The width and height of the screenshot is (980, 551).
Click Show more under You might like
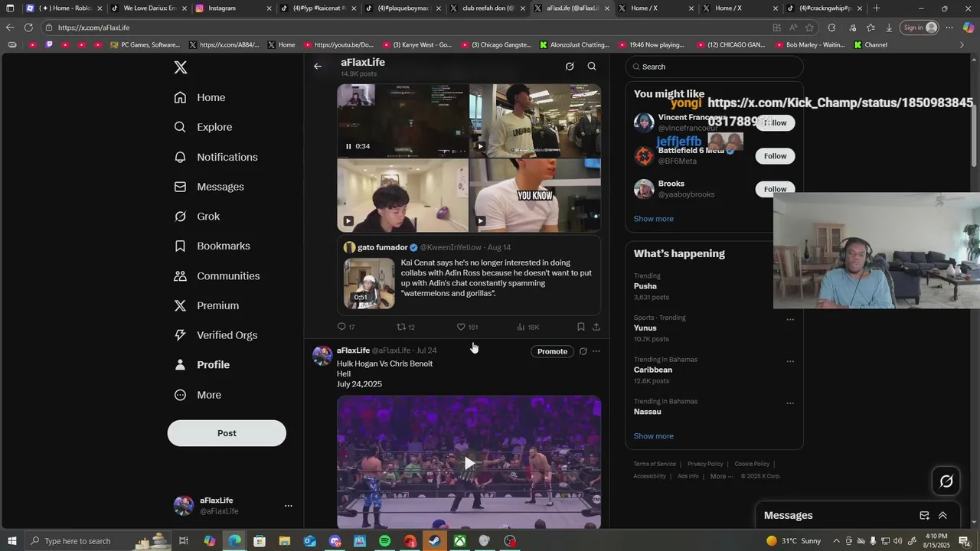click(653, 219)
